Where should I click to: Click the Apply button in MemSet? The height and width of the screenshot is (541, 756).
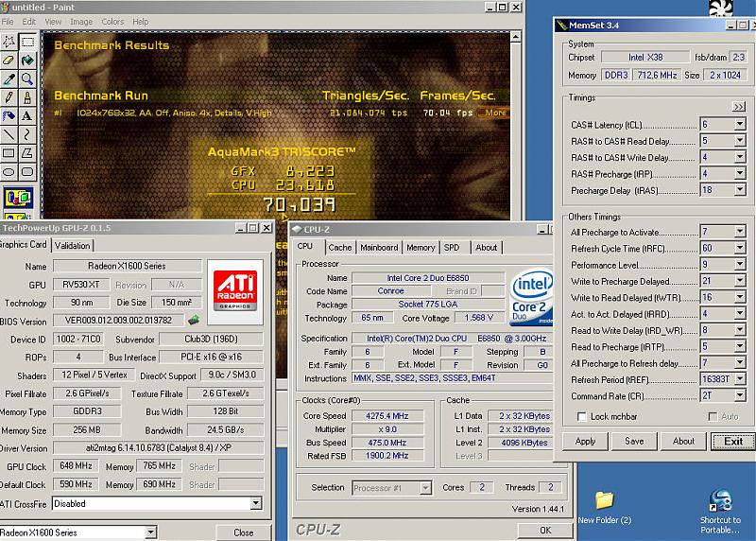pyautogui.click(x=585, y=441)
